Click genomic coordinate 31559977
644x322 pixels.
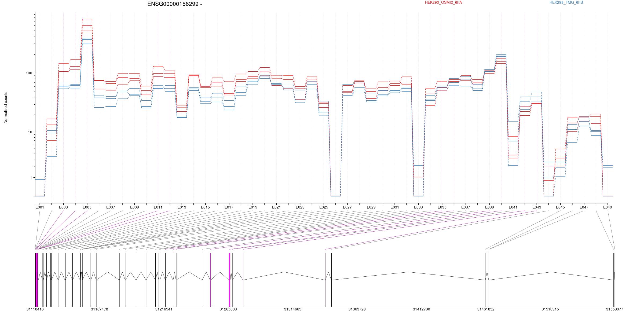[x=614, y=309]
